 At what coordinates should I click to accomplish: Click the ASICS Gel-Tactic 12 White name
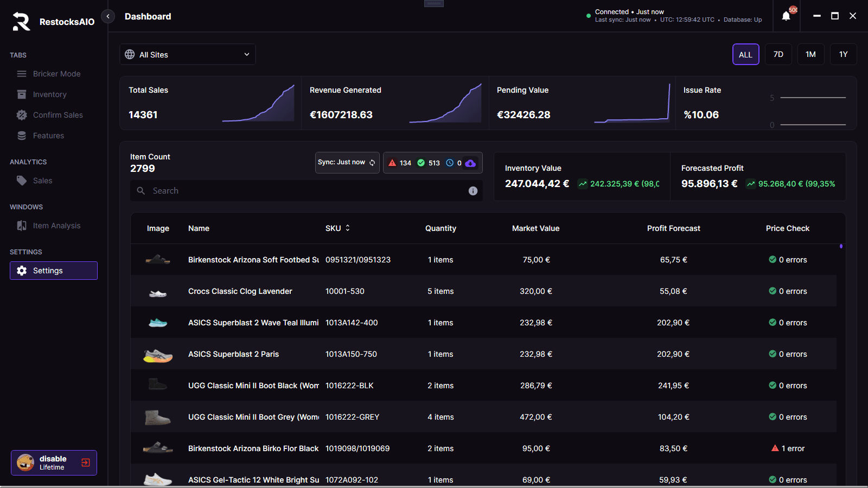(x=253, y=480)
